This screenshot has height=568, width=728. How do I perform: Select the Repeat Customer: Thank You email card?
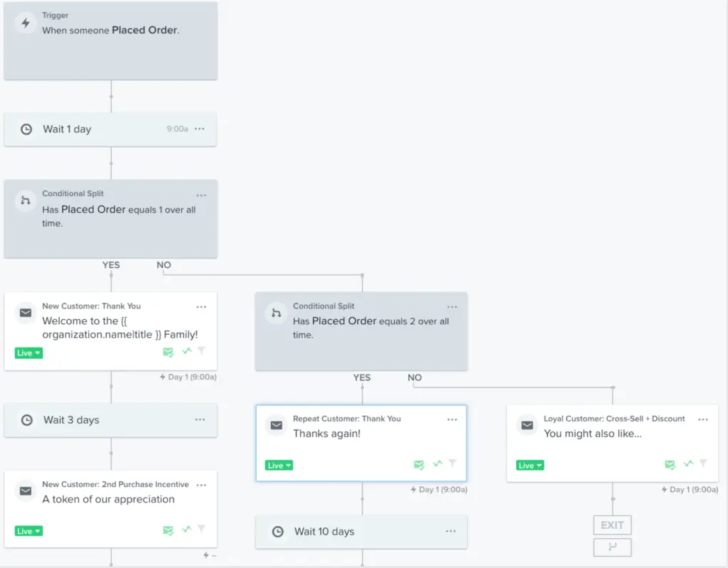pos(361,443)
